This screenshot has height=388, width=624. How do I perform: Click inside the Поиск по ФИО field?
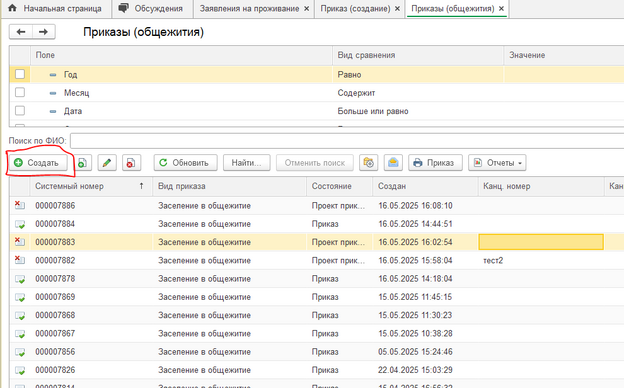(347, 140)
